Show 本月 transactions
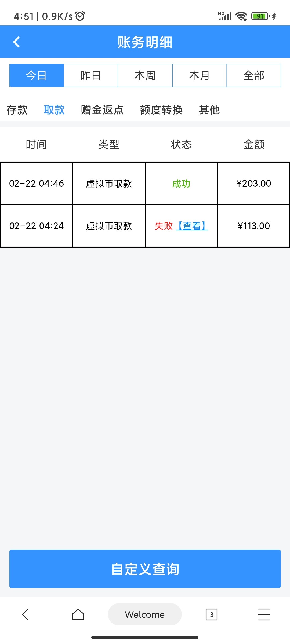Image resolution: width=290 pixels, height=644 pixels. click(199, 76)
